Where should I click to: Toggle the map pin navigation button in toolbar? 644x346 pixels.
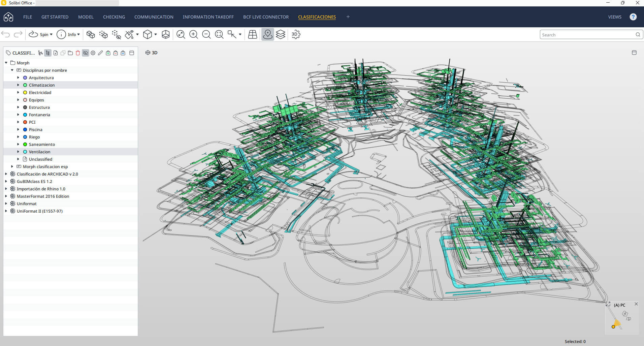tap(267, 34)
